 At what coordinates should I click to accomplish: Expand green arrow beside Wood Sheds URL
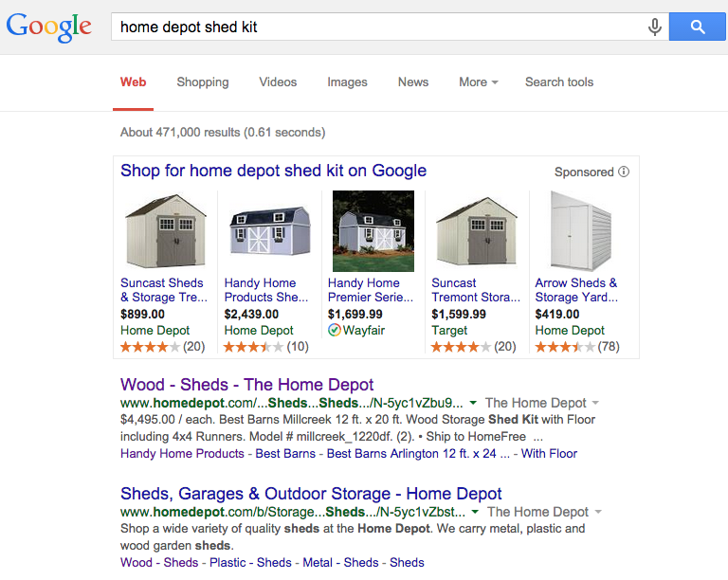click(473, 403)
